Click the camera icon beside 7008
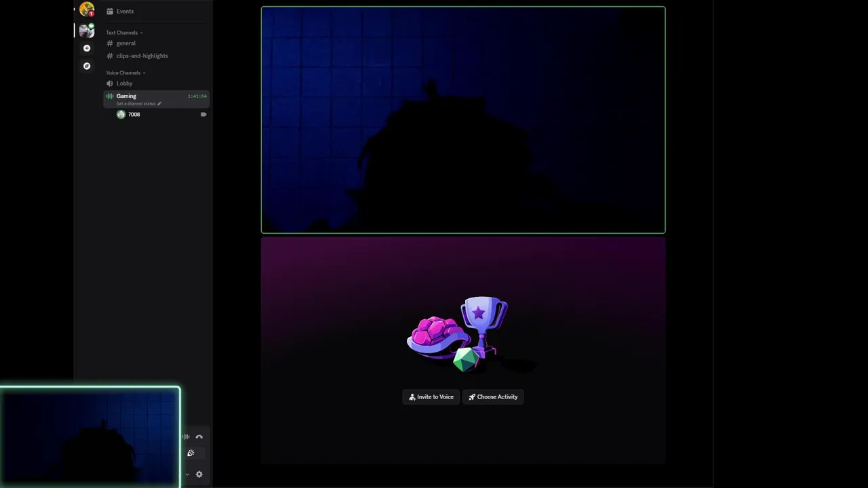This screenshot has width=868, height=488. click(x=203, y=115)
